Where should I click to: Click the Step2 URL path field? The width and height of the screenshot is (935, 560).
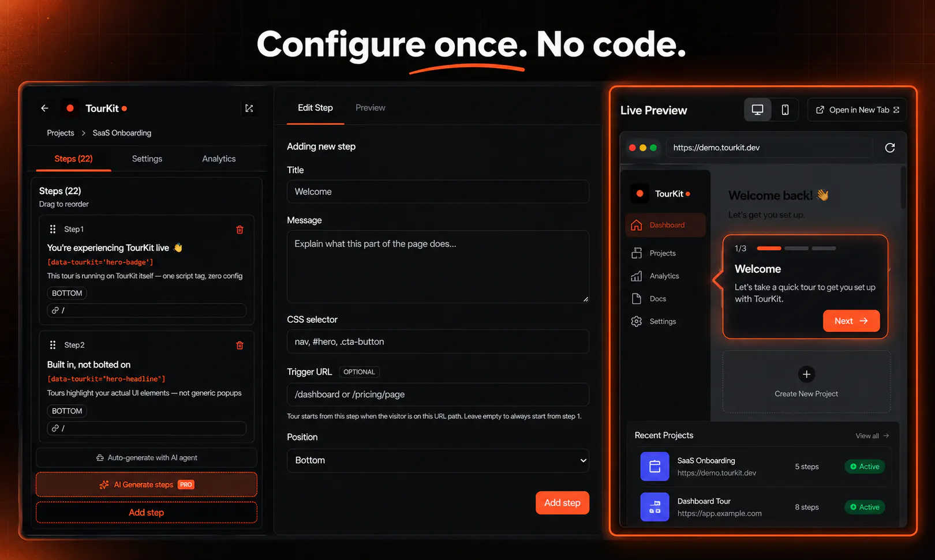coord(147,429)
